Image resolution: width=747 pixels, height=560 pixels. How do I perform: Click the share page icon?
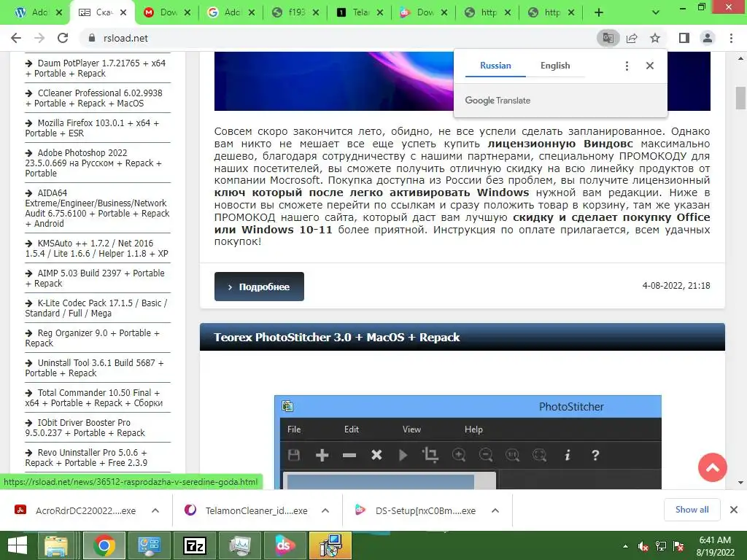coord(632,38)
